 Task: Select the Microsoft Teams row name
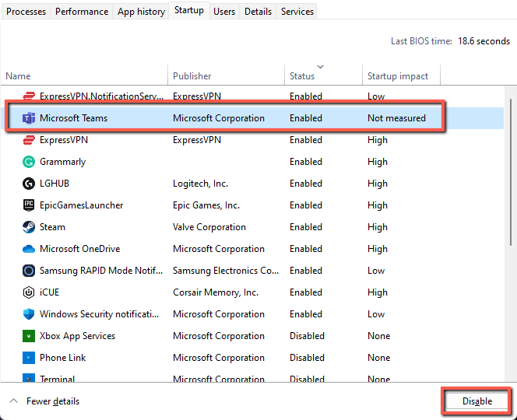(x=73, y=118)
